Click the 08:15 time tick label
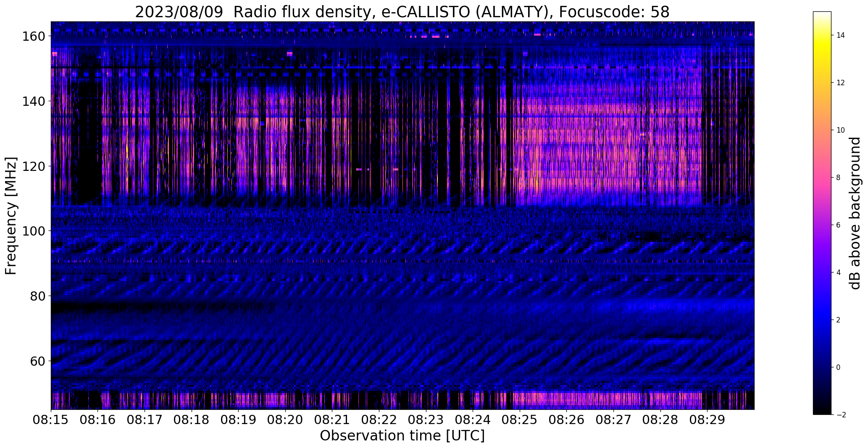868x448 pixels. (51, 420)
